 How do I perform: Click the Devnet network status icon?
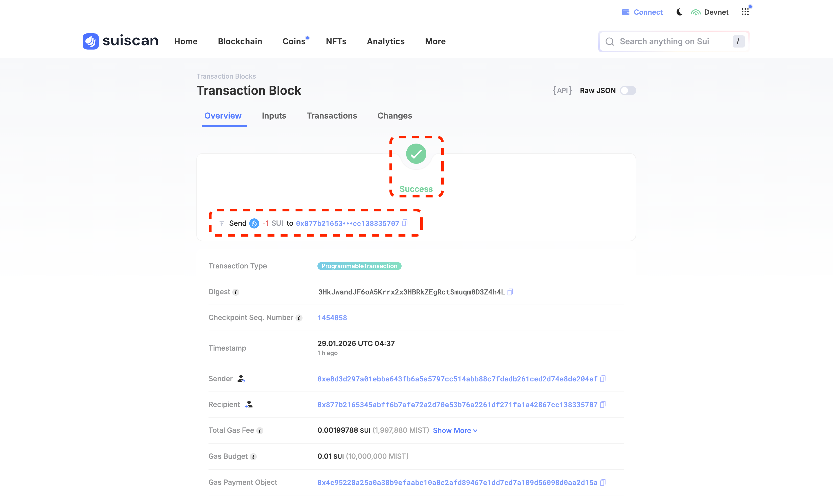click(x=696, y=12)
